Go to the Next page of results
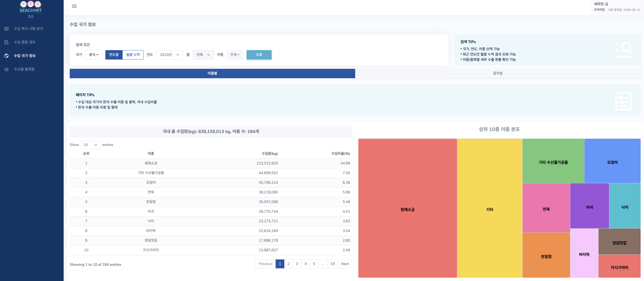This screenshot has height=281, width=644. pyautogui.click(x=344, y=264)
